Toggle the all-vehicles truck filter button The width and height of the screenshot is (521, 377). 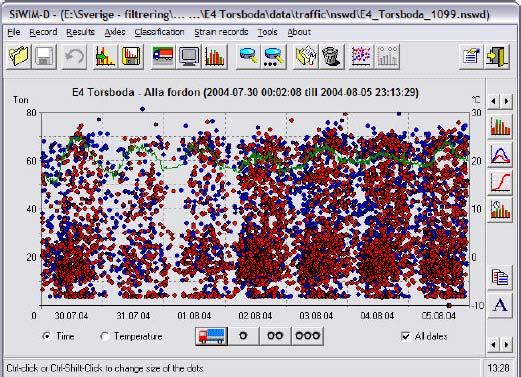(212, 336)
